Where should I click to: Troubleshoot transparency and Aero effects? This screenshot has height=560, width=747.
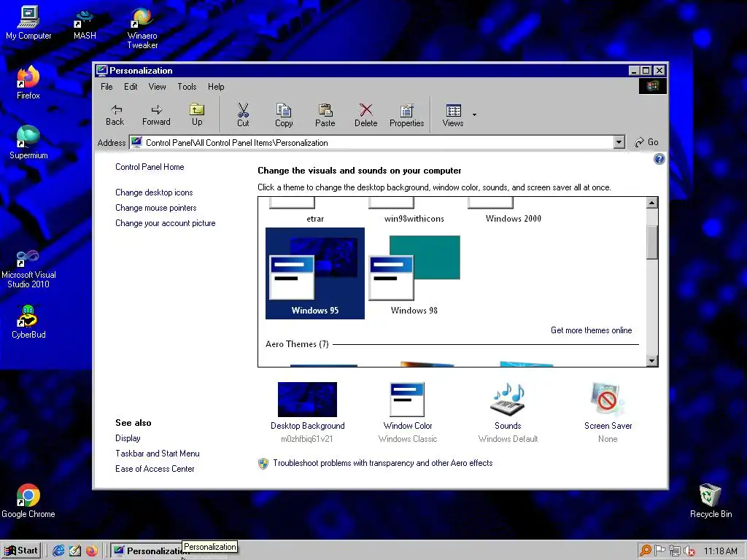pyautogui.click(x=382, y=463)
